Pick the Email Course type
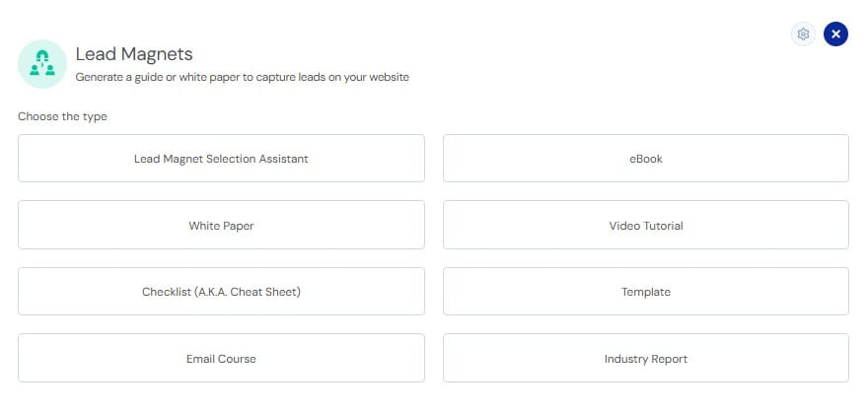Image resolution: width=868 pixels, height=414 pixels. [x=221, y=358]
